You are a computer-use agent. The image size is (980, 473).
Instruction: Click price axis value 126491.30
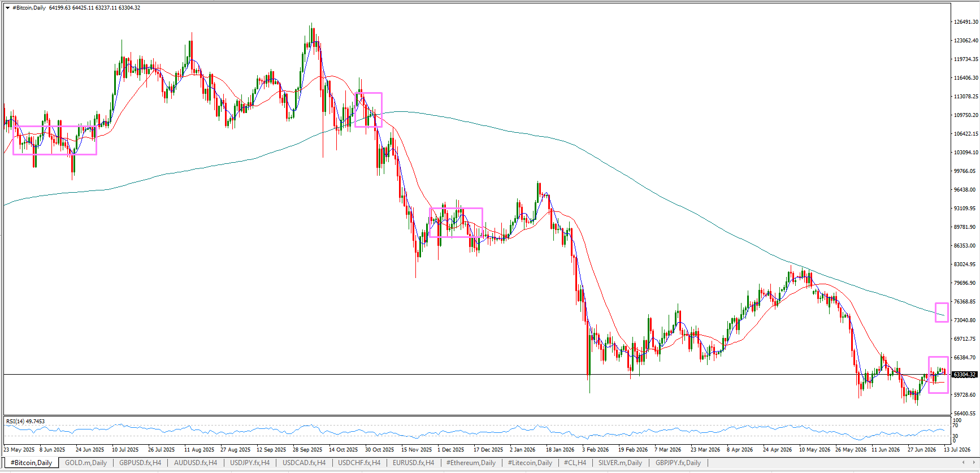(966, 22)
